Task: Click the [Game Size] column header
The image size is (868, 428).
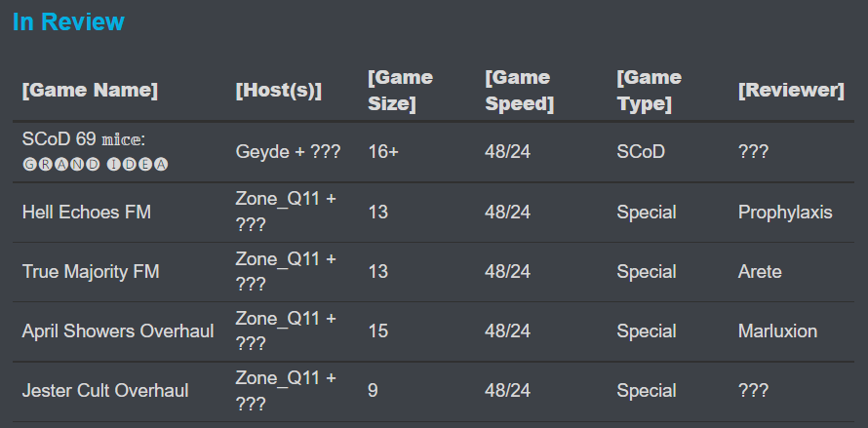Action: [x=400, y=90]
